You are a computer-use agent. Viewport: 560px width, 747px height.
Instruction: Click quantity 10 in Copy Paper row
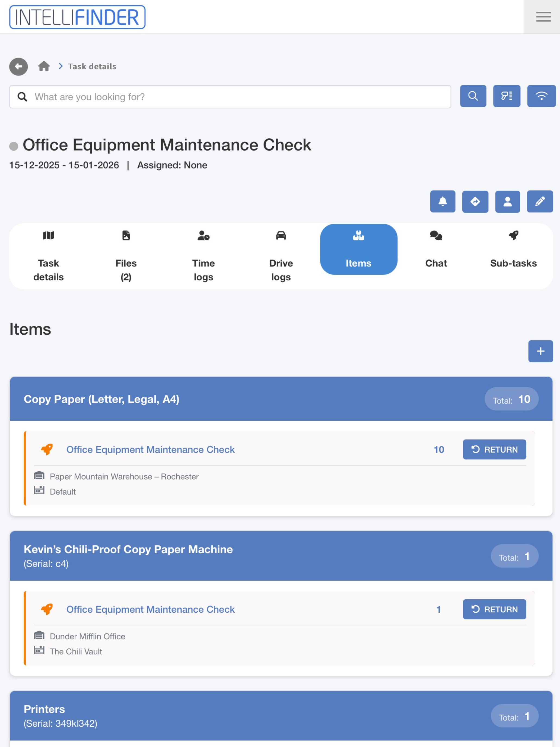click(x=439, y=450)
